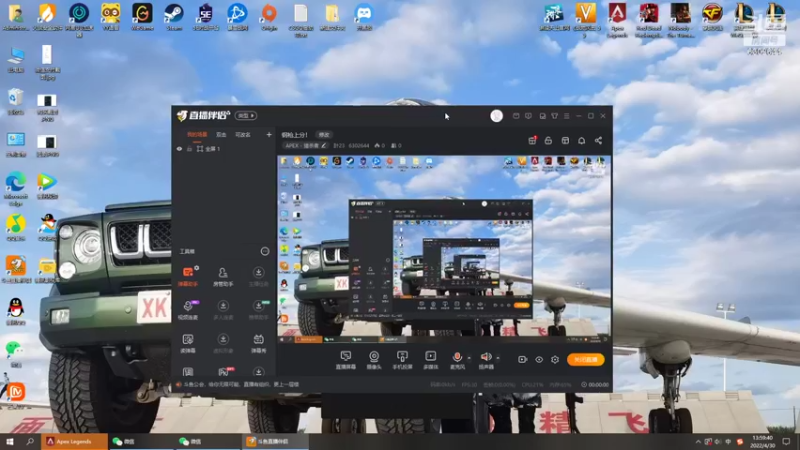Click the video co-stream tool with purple badge
This screenshot has height=450, width=800.
coord(188,310)
